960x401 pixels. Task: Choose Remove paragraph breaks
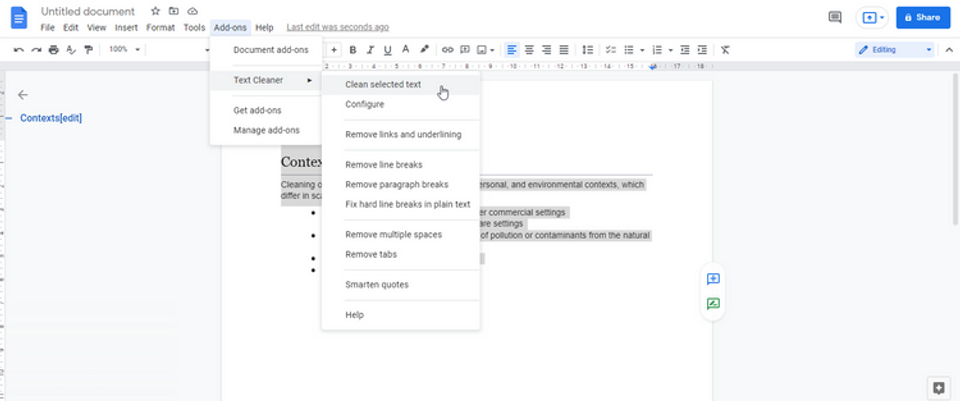[400, 184]
